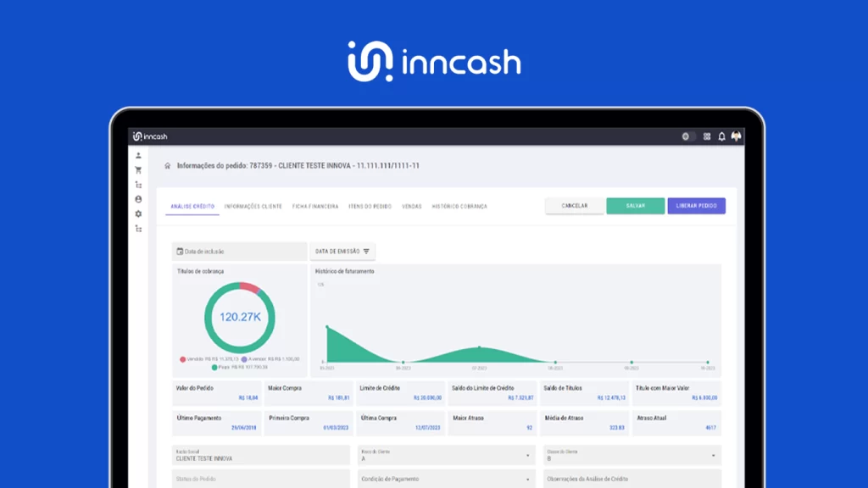Click the innCash logo in the app header

pyautogui.click(x=150, y=136)
